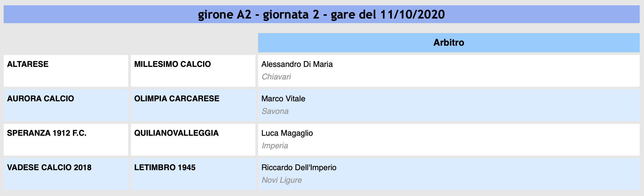Choose VADESE CALCIO 2018 team
This screenshot has width=644, height=196.
(49, 168)
